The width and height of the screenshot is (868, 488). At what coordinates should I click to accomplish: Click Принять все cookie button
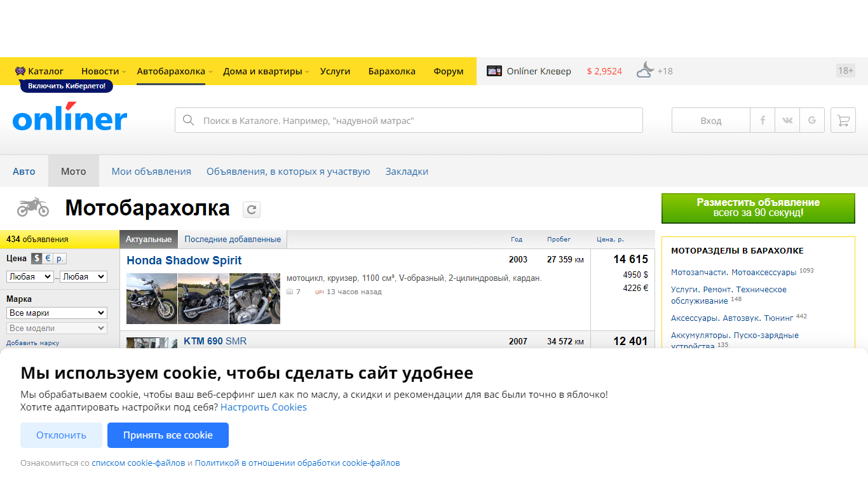168,435
